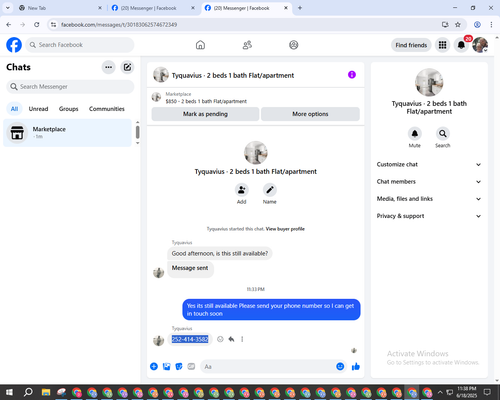Image resolution: width=500 pixels, height=400 pixels.
Task: Open Windows notification center icon
Action: click(487, 392)
